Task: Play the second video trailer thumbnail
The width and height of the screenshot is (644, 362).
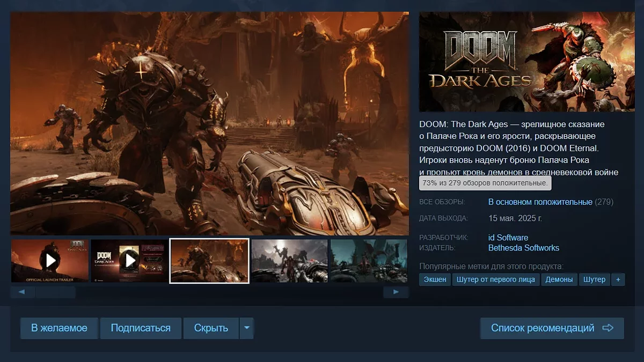Action: pyautogui.click(x=129, y=261)
